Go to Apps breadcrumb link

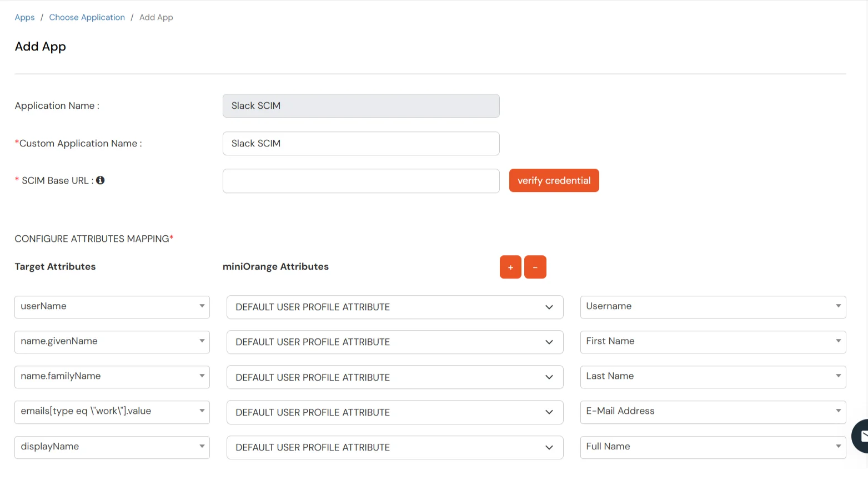point(24,17)
